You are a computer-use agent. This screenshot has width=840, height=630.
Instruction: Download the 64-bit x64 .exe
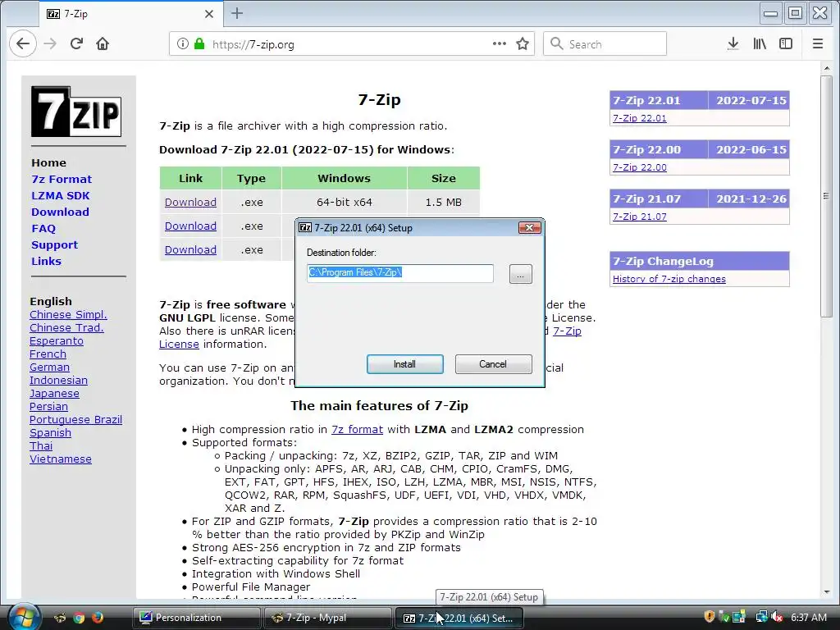coord(190,203)
